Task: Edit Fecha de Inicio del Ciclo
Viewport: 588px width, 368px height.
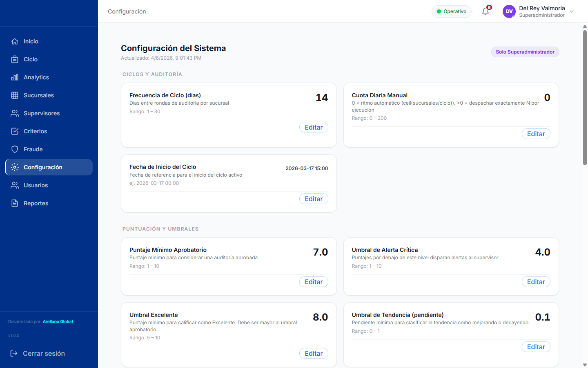Action: point(314,199)
